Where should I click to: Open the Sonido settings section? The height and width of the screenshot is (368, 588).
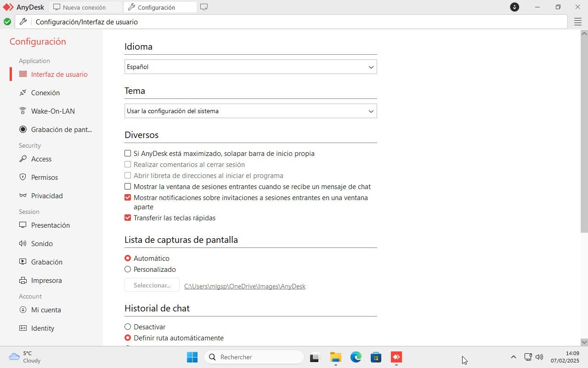[x=42, y=243]
